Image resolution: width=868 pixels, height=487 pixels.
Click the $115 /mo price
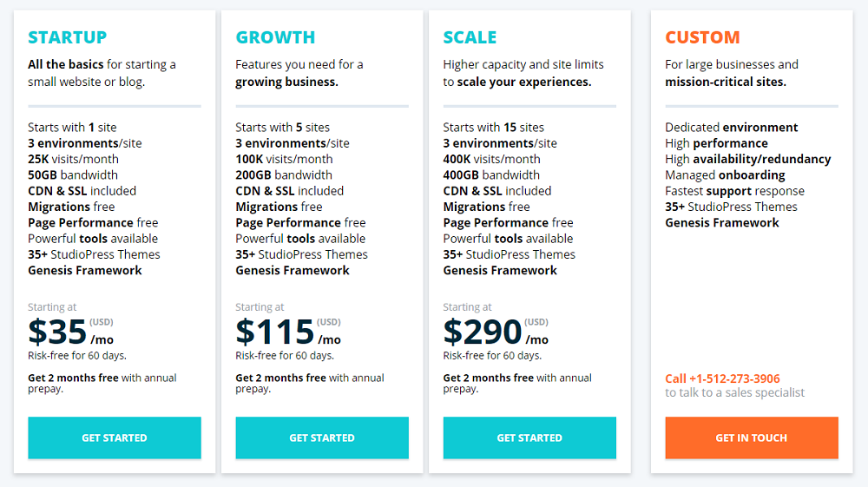pos(287,332)
